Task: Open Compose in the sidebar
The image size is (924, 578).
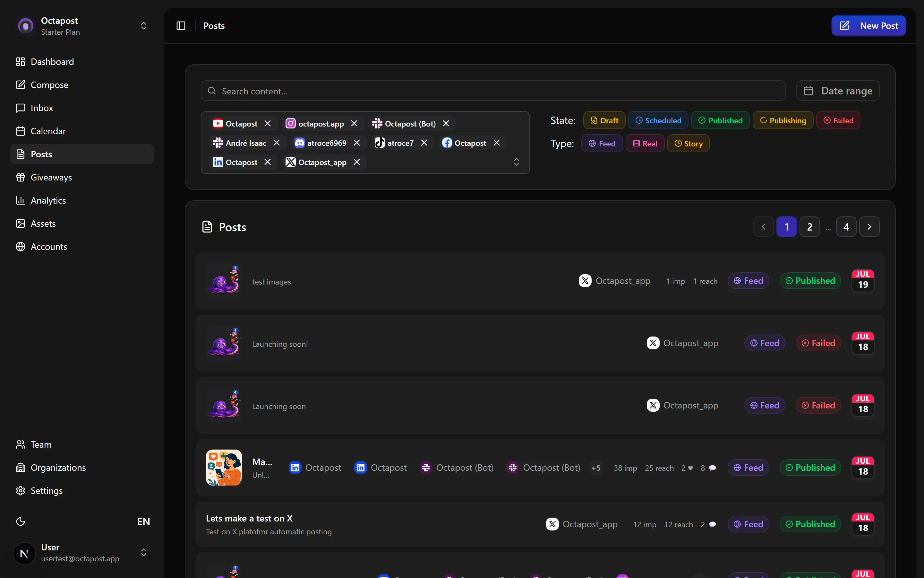Action: tap(82, 85)
